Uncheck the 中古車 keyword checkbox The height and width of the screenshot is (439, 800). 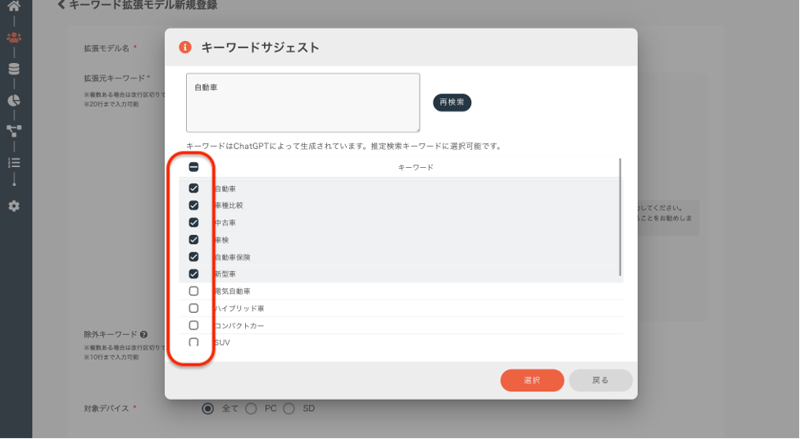point(193,223)
